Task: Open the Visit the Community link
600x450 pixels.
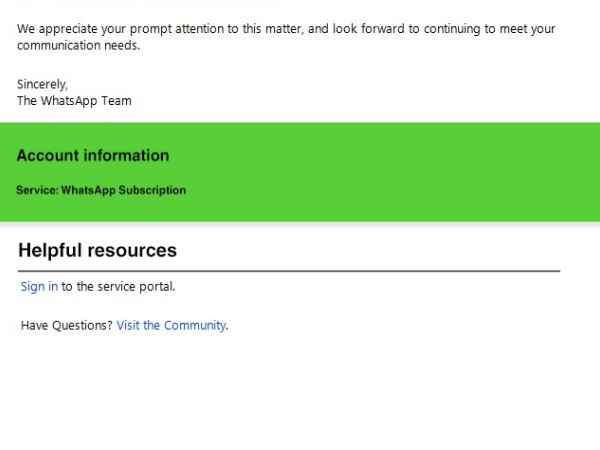Action: coord(171,325)
